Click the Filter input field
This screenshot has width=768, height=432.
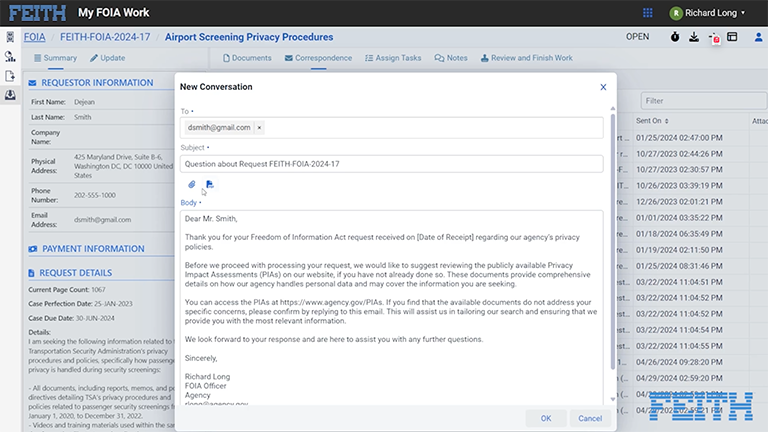(703, 101)
